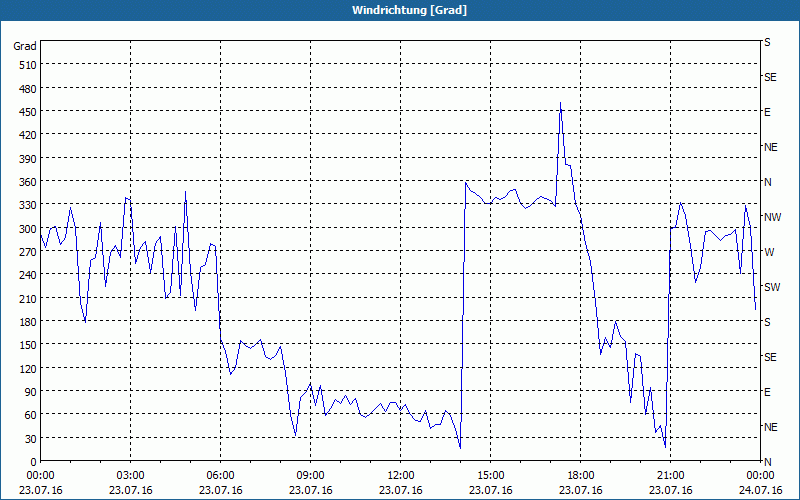The image size is (800, 500).
Task: Select the 24.07.16 date label
Action: pos(760,490)
